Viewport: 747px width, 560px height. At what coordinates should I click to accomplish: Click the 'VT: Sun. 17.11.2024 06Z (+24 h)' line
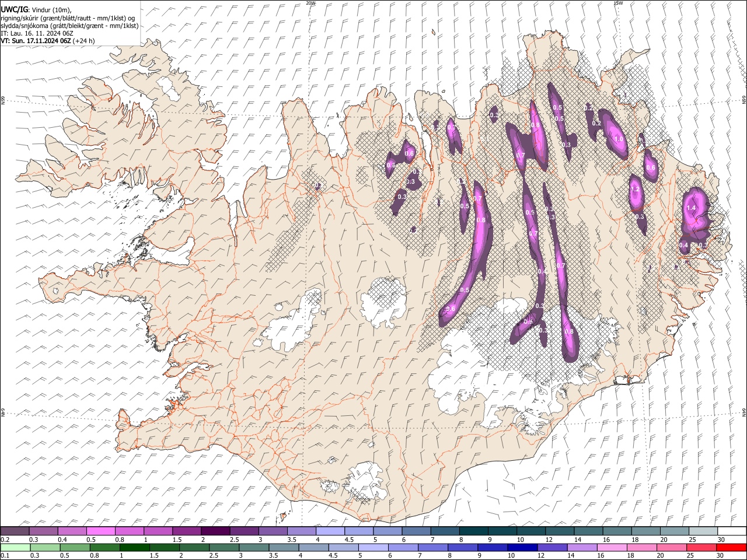48,41
